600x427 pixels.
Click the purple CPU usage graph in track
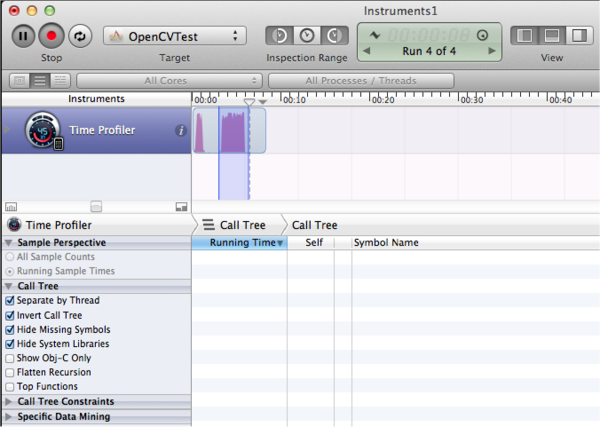click(233, 132)
